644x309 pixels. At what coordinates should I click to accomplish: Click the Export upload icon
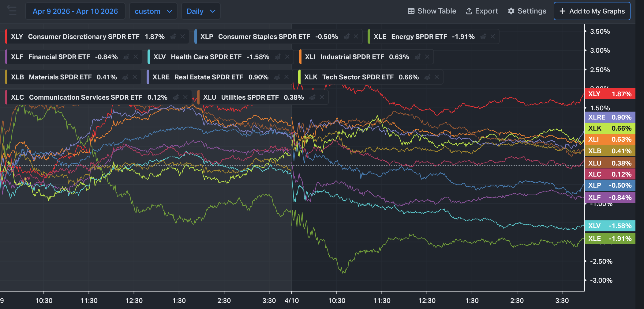[x=469, y=11]
